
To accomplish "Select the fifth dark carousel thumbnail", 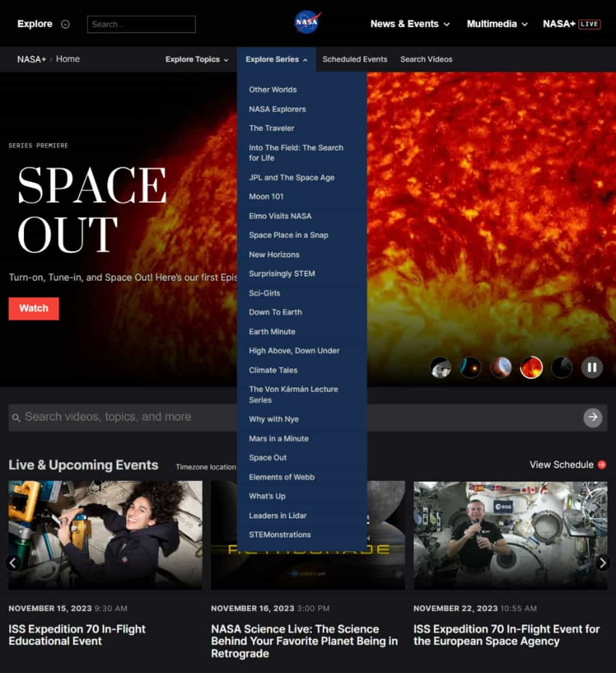I will point(561,367).
